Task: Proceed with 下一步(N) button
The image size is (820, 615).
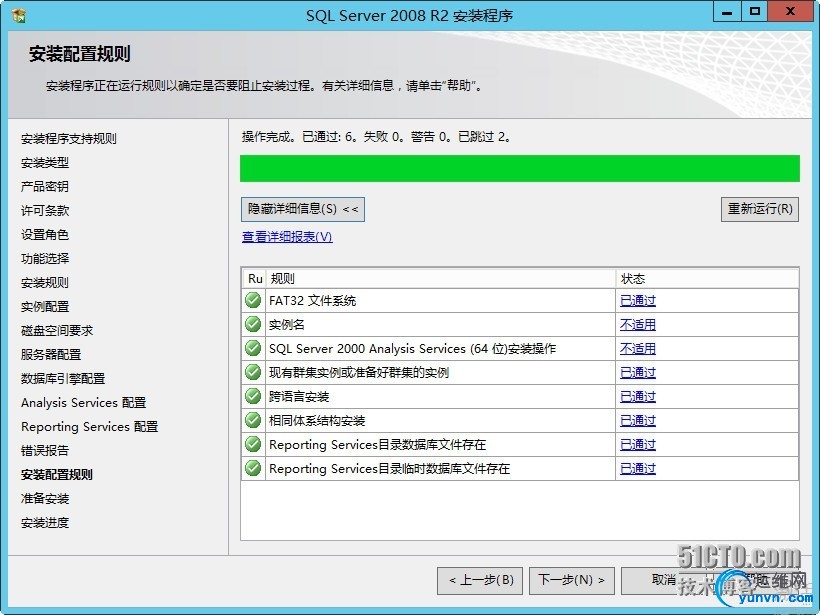Action: tap(572, 580)
